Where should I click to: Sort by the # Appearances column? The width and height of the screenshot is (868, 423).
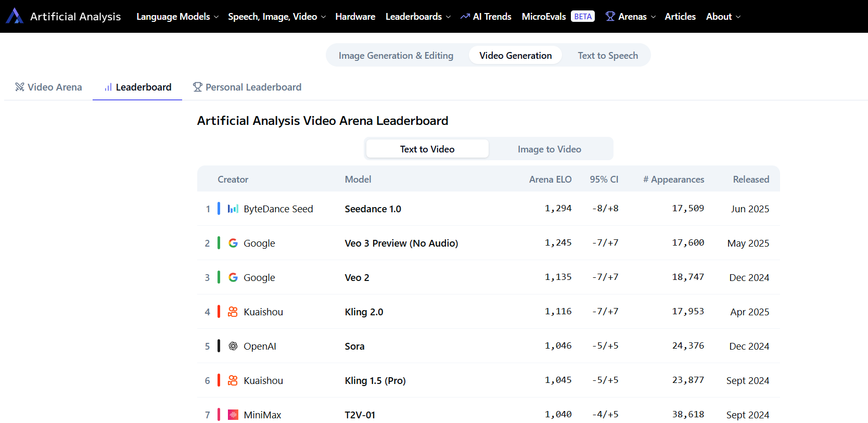(x=674, y=180)
